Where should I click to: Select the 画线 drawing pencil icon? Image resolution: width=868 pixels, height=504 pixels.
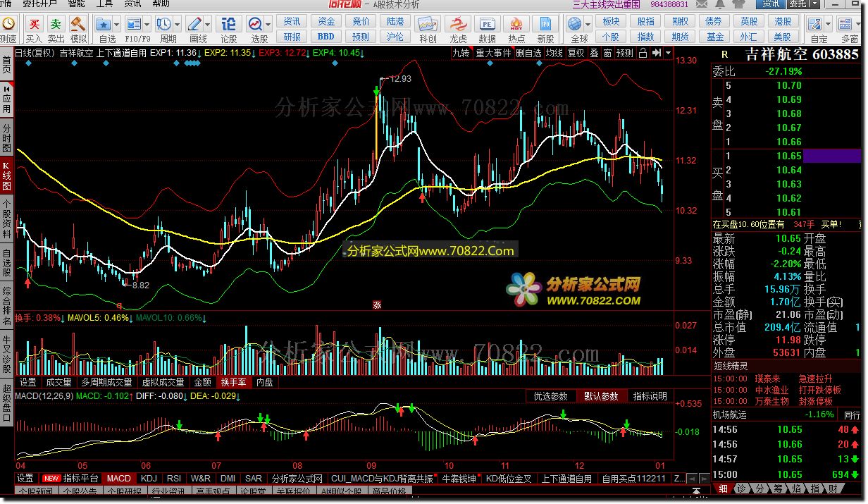point(194,24)
